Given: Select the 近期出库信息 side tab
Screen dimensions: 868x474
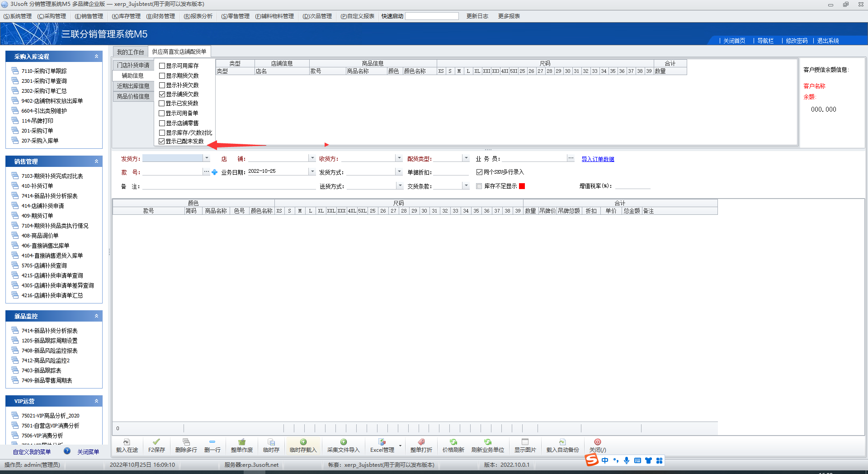Looking at the screenshot, I should pos(133,86).
